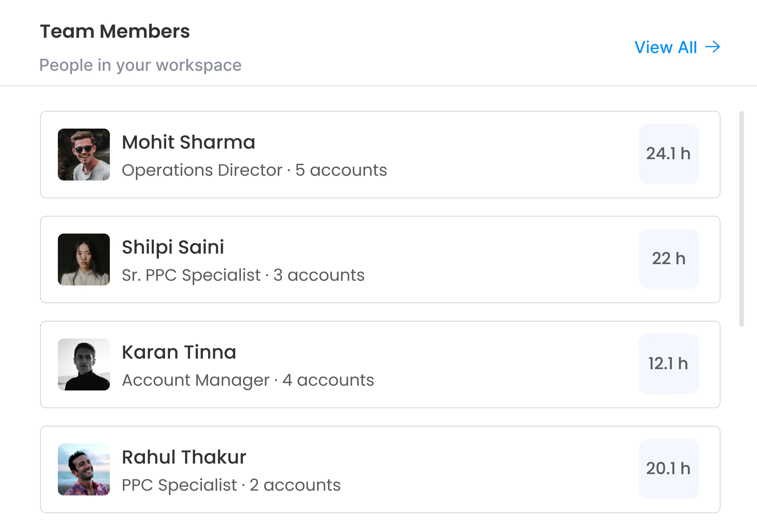This screenshot has width=757, height=532.
Task: Click Account Manager · 4 accounts text
Action: (x=248, y=380)
